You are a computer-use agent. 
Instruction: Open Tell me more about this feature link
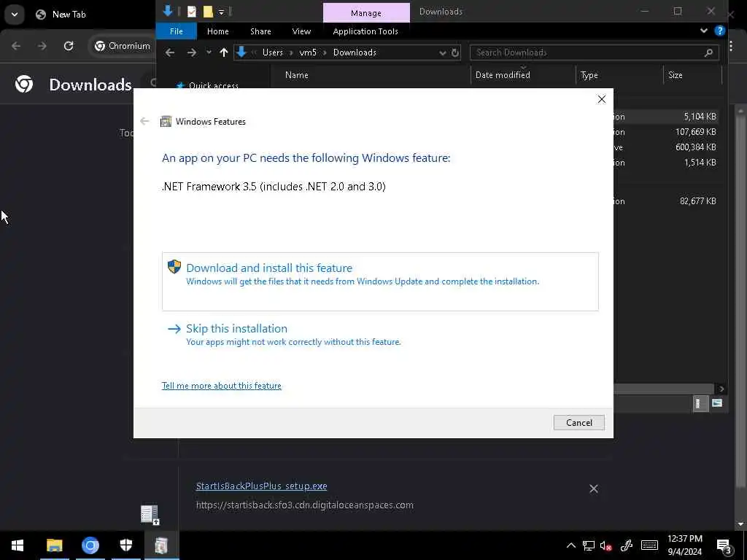[222, 386]
